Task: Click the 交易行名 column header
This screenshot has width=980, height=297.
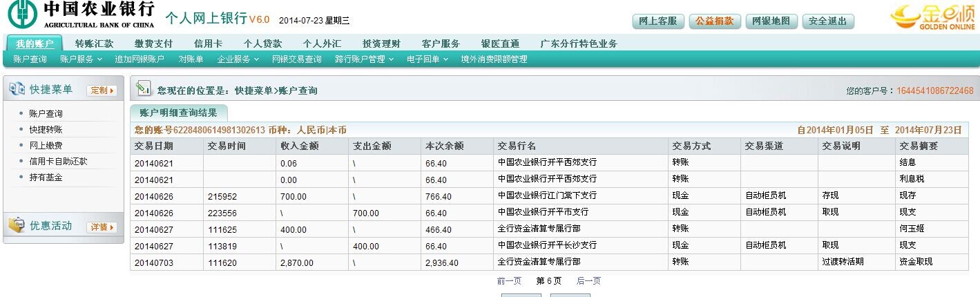Action: coord(582,146)
